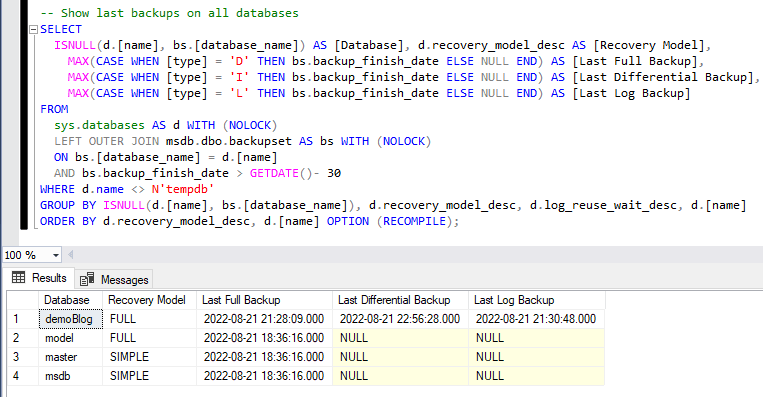
Task: Click demoBlog's differential backup 22:56:28 cell
Action: point(400,319)
